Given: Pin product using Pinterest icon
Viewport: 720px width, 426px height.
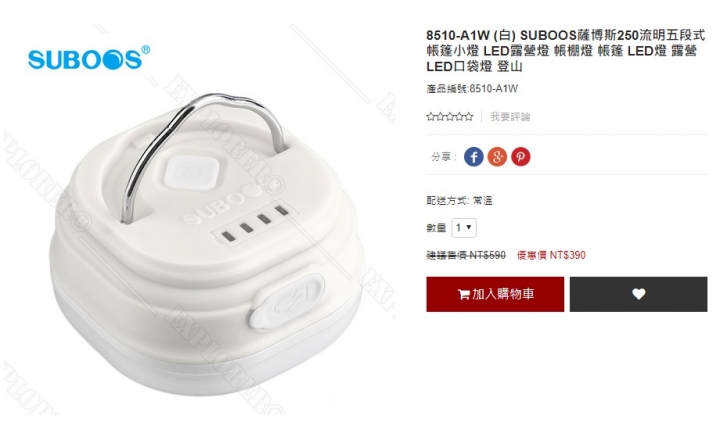Looking at the screenshot, I should [520, 157].
